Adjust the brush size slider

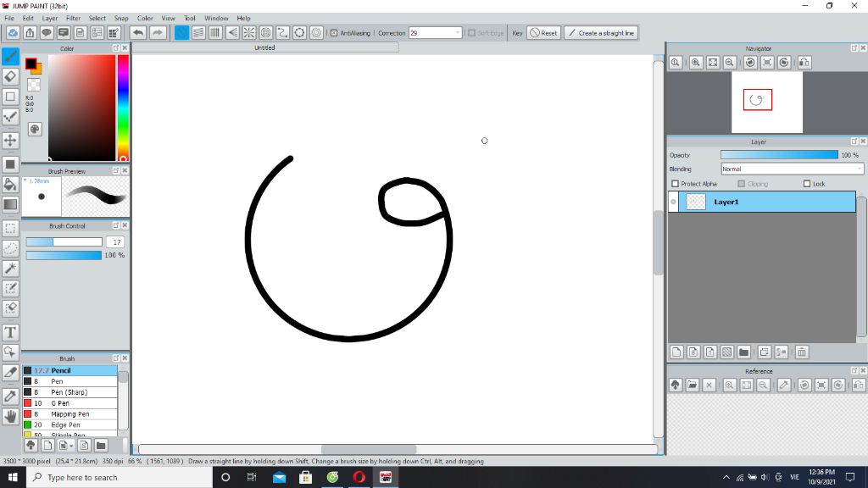tap(64, 241)
